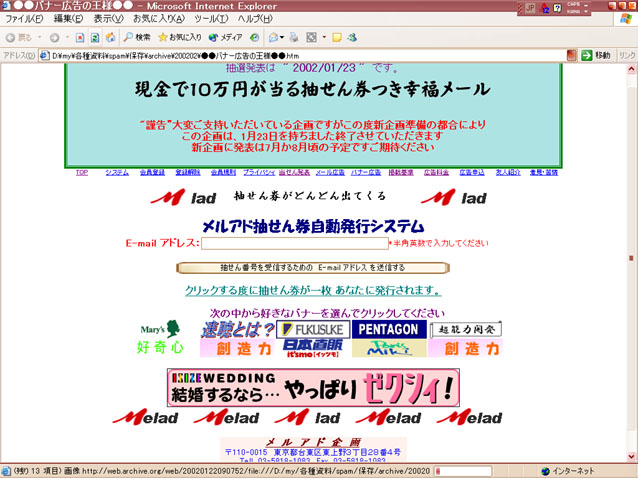Viewport: 638px width, 478px height.
Task: Click the ゼクシィ WEDDING banner ad
Action: [x=313, y=388]
